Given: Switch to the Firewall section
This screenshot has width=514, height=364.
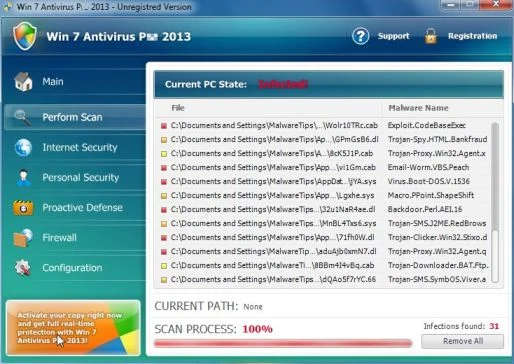Looking at the screenshot, I should click(75, 238).
